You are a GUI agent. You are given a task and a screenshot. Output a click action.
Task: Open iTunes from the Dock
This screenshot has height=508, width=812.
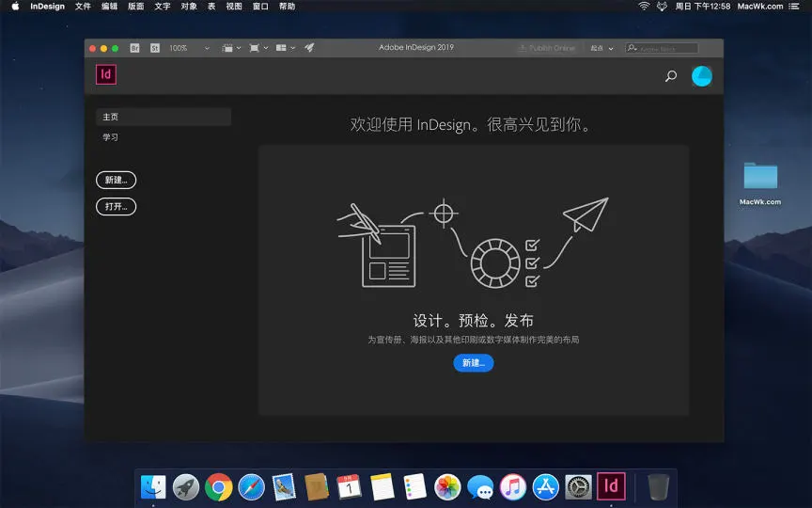(x=513, y=487)
